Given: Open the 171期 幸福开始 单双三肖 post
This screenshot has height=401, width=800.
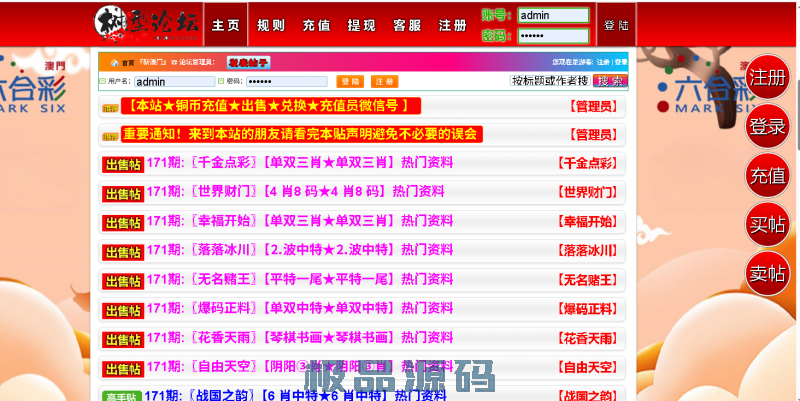Looking at the screenshot, I should coord(300,221).
